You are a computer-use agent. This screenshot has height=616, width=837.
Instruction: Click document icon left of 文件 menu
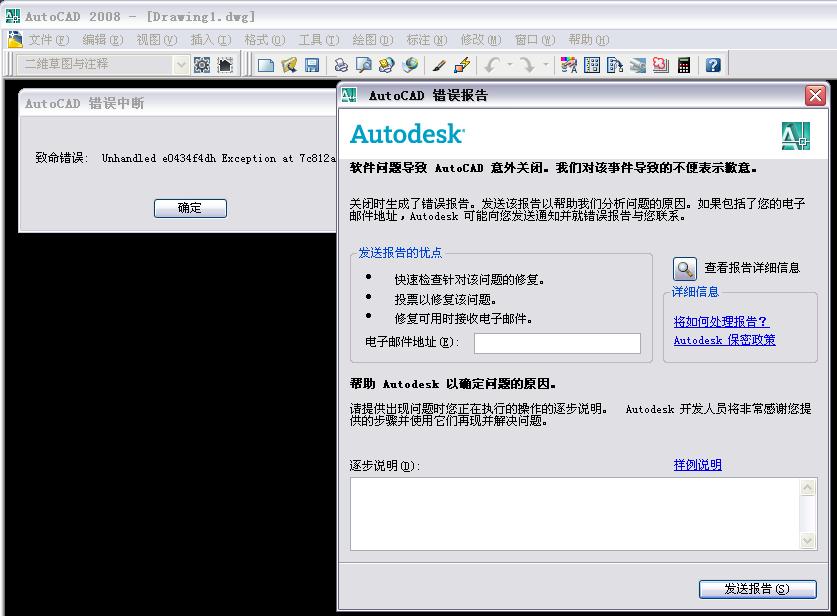coord(15,40)
